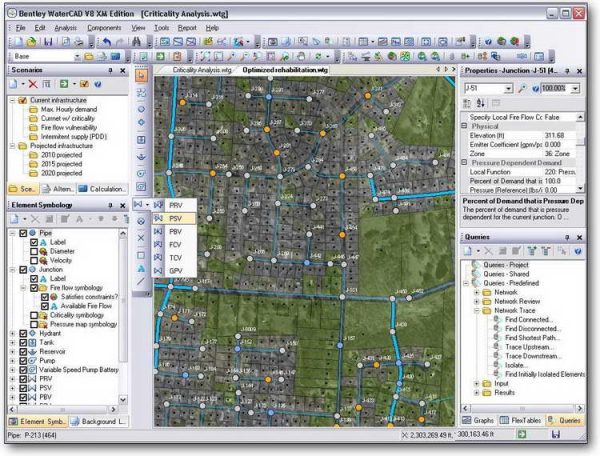Open the Analysis menu
Screen dimensions: 600x456
[65, 28]
